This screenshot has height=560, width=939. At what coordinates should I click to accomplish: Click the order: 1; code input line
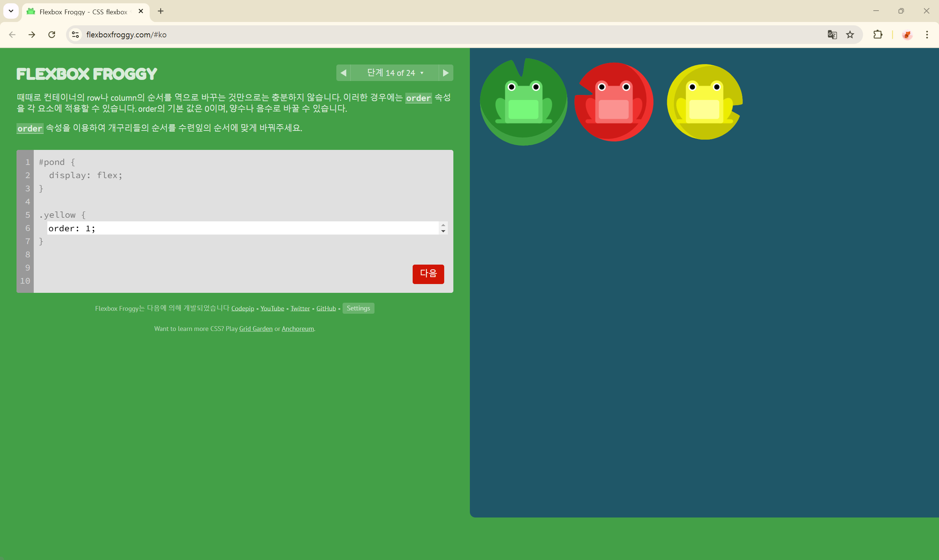point(242,228)
